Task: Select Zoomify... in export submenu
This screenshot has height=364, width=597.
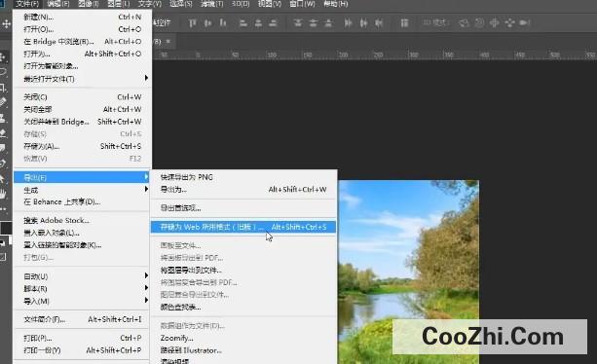Action: click(x=243, y=338)
